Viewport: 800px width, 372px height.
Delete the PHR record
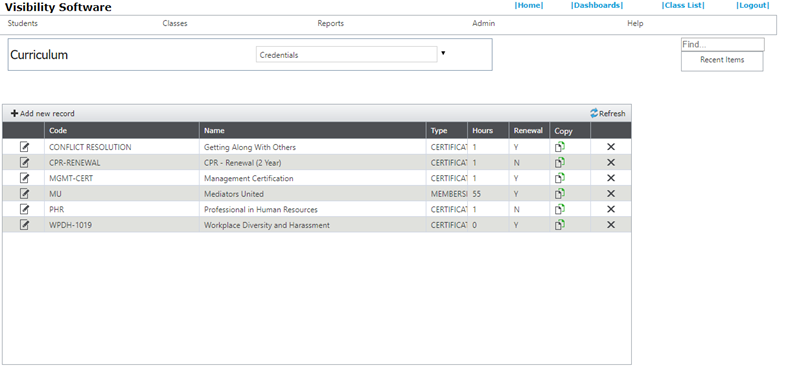tap(611, 209)
